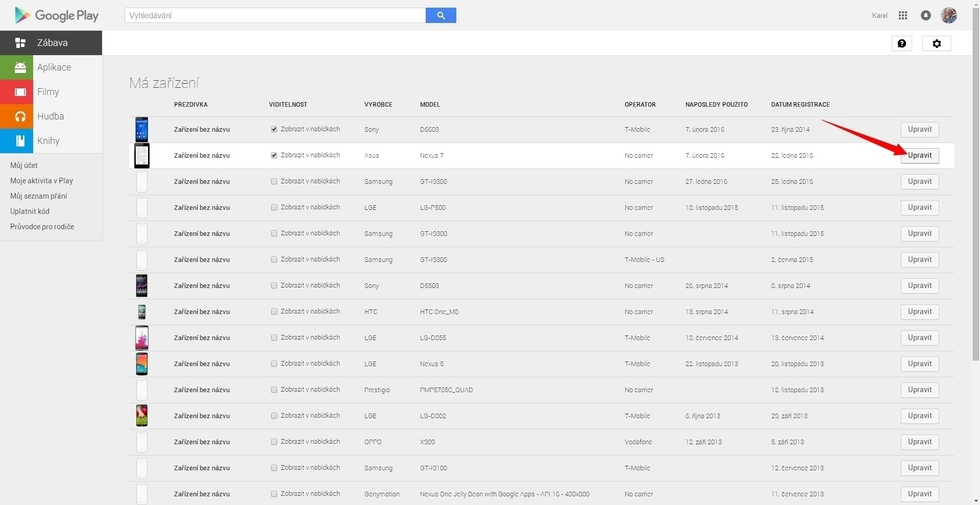Click Upravit for HTC One_M8
Screen dimensions: 980x505
coord(920,312)
